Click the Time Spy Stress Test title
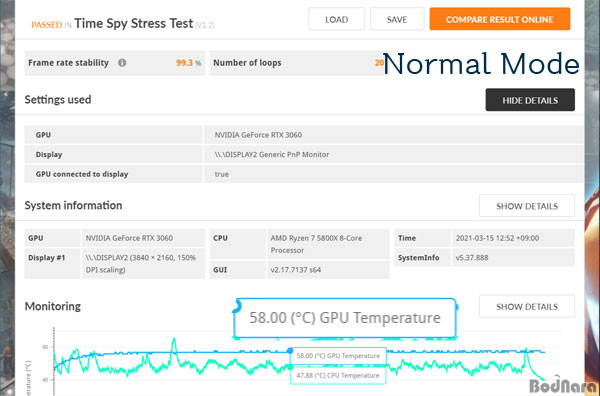 [134, 23]
